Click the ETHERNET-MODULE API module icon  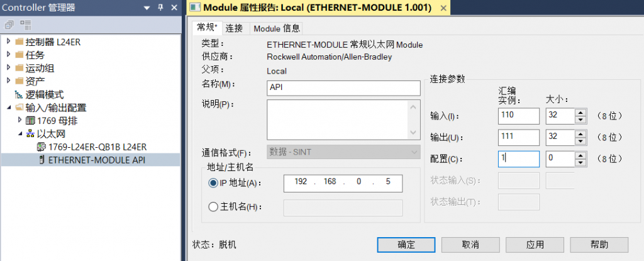click(x=42, y=160)
